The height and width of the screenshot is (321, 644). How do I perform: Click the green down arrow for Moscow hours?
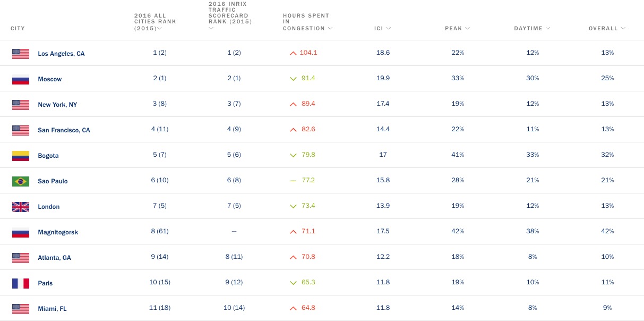pyautogui.click(x=293, y=79)
